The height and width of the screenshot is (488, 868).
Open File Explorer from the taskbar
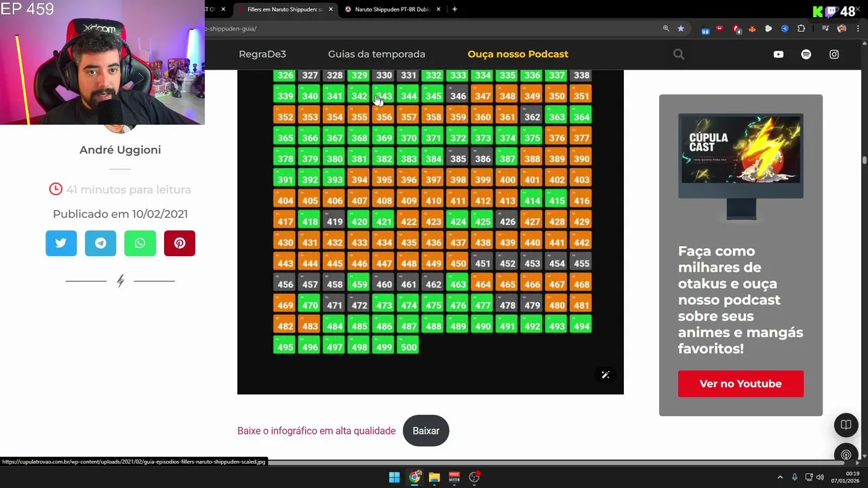434,477
